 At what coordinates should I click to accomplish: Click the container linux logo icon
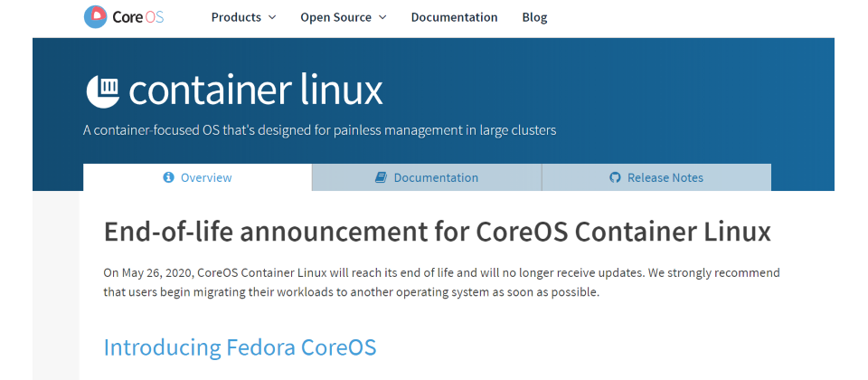[103, 91]
